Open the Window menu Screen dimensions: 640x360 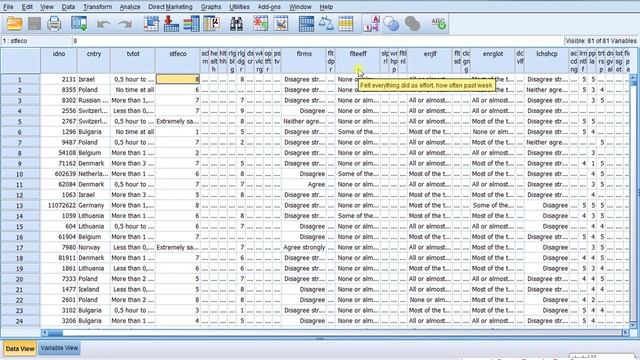click(300, 7)
